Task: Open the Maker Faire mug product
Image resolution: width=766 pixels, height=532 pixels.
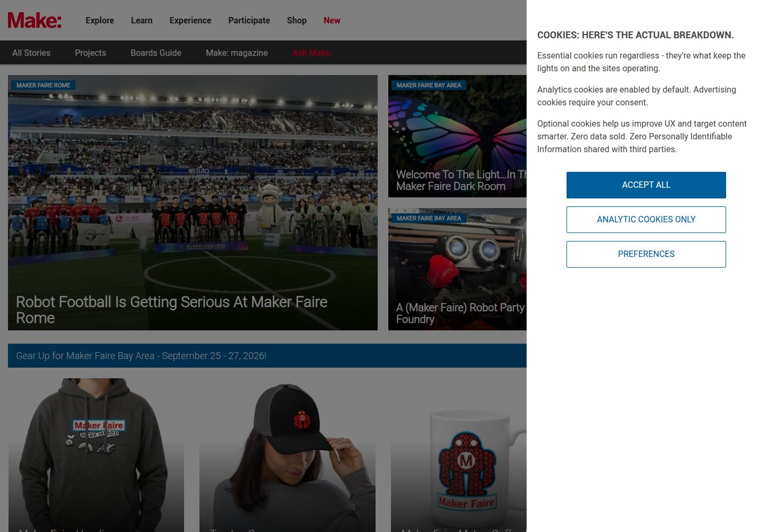Action: pos(459,455)
